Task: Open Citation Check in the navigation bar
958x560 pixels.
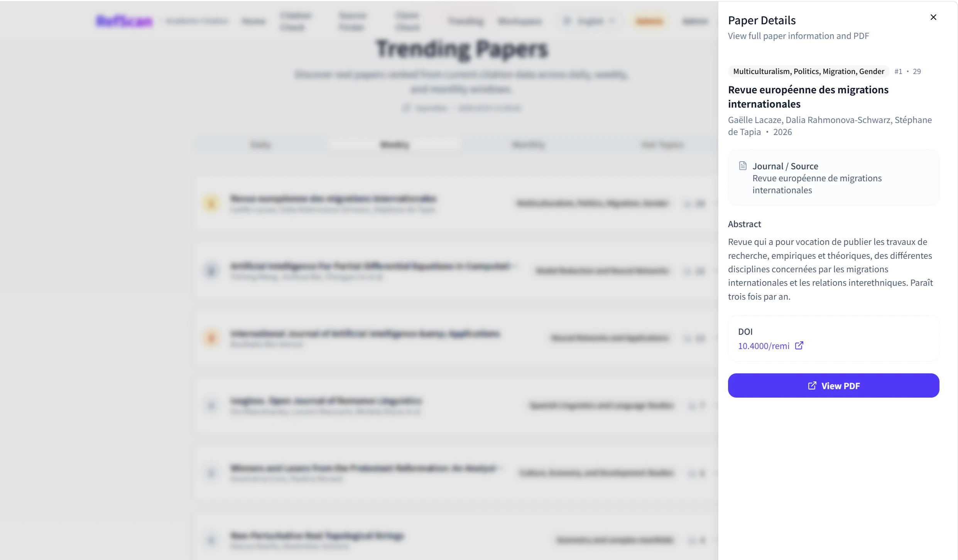Action: click(296, 21)
